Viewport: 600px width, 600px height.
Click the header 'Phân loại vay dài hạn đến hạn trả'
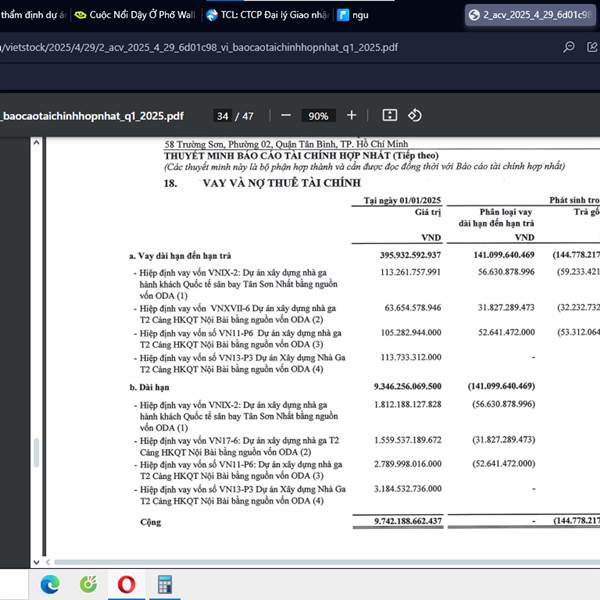point(496,217)
